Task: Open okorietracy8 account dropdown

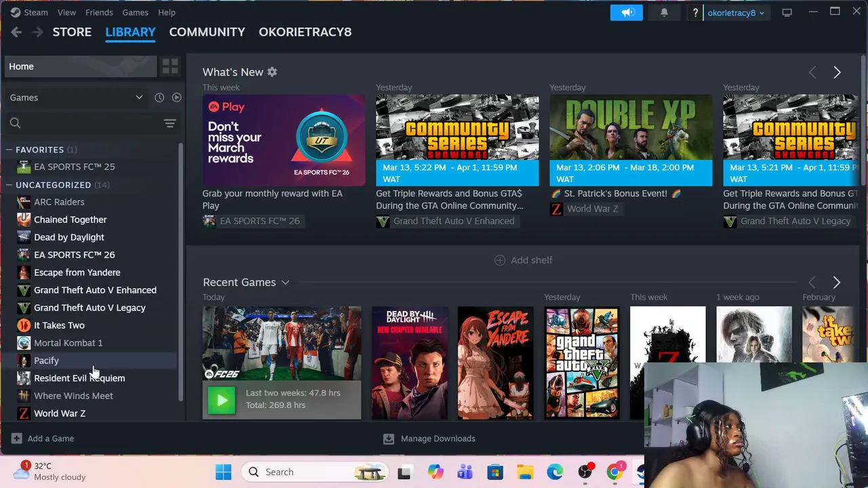Action: [736, 12]
